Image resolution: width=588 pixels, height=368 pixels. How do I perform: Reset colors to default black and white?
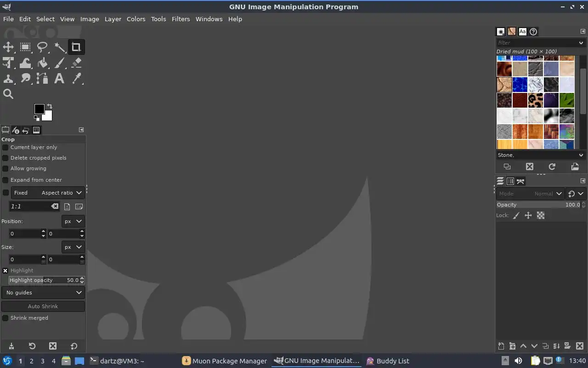(36, 118)
